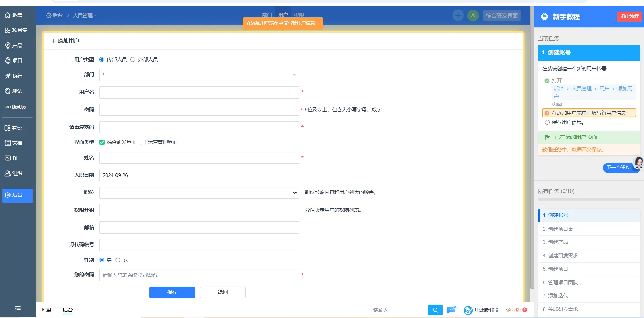
Task: Switch to the 部门 tab
Action: coord(267,15)
